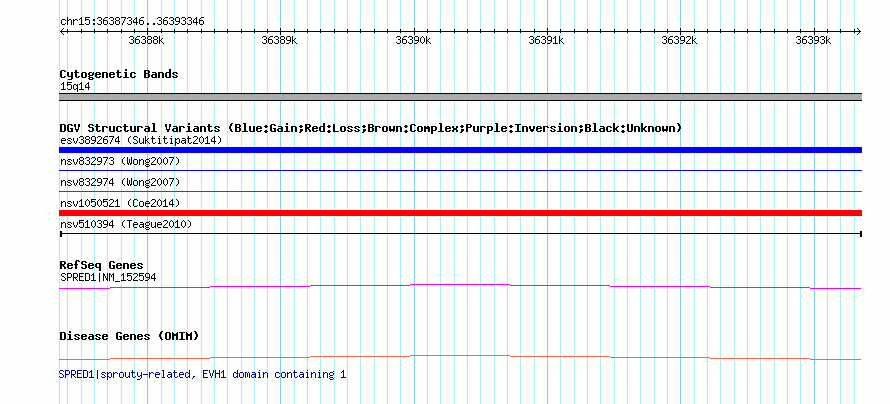This screenshot has height=404, width=890.
Task: Click the chr15:36387346..36393346 coordinate label
Action: (132, 22)
